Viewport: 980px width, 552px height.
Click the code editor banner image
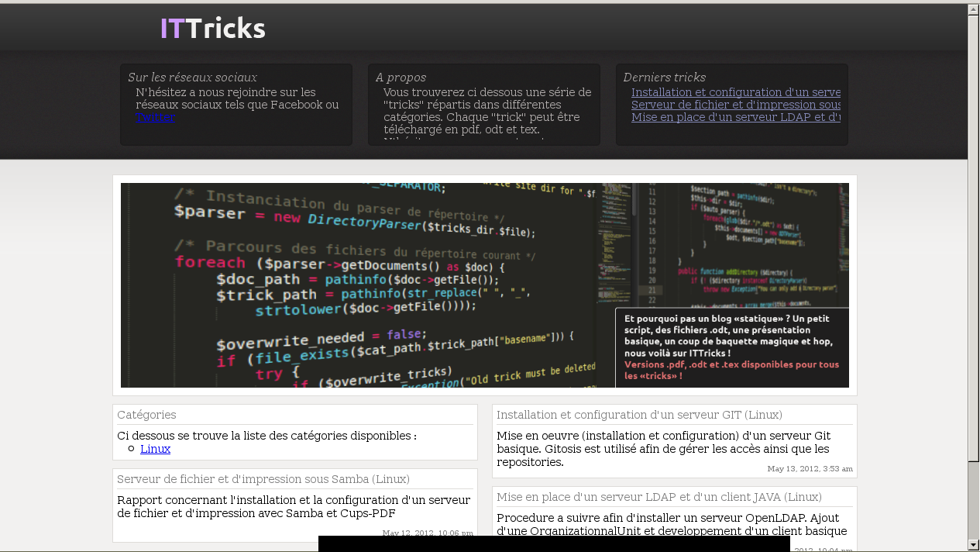(x=485, y=285)
